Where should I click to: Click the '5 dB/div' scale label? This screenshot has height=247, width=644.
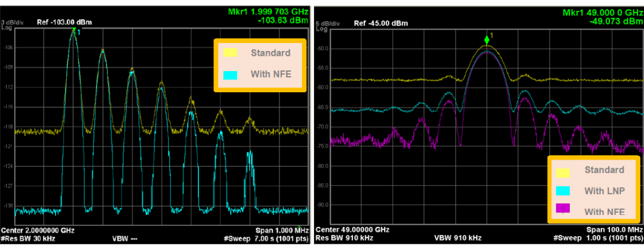click(326, 24)
